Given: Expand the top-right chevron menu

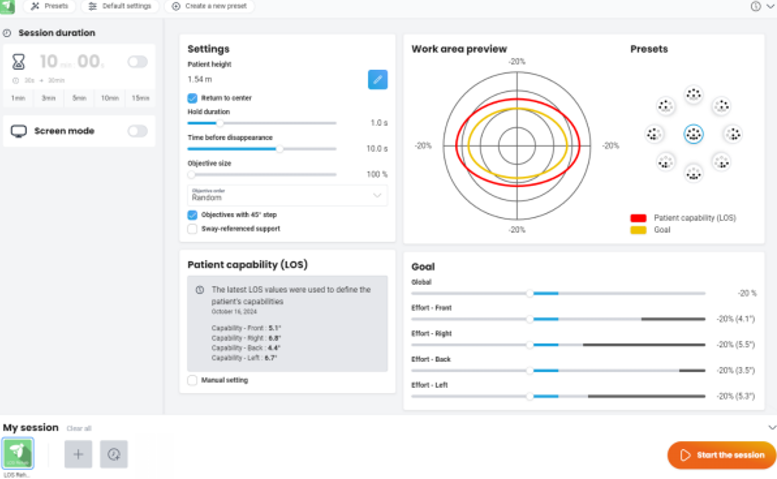Looking at the screenshot, I should point(769,6).
